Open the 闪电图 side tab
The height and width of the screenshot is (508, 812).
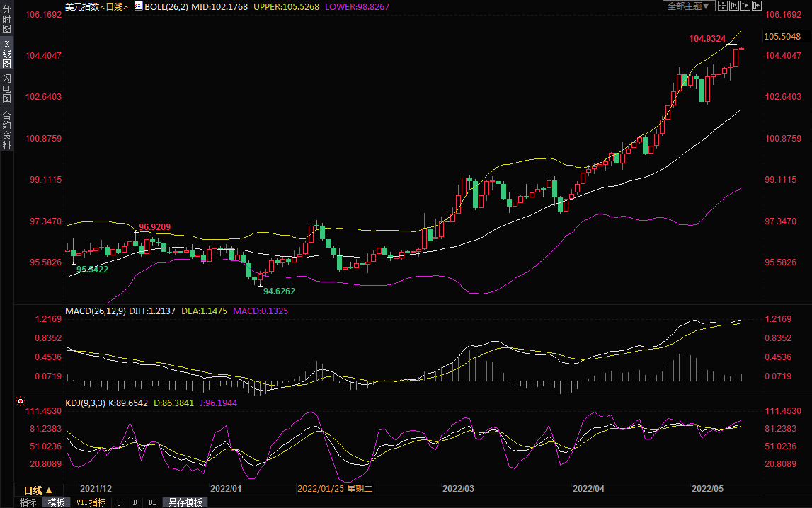6,88
